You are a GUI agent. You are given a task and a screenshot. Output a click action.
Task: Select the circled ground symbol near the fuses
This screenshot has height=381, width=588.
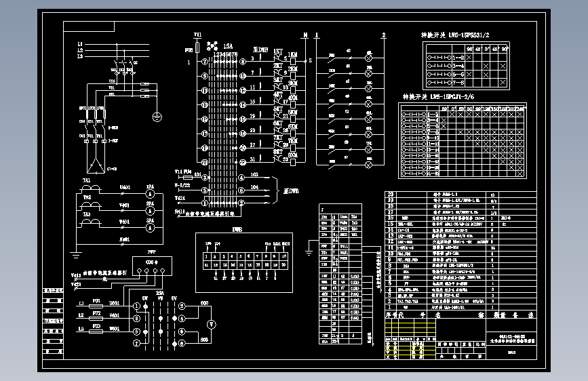(157, 117)
